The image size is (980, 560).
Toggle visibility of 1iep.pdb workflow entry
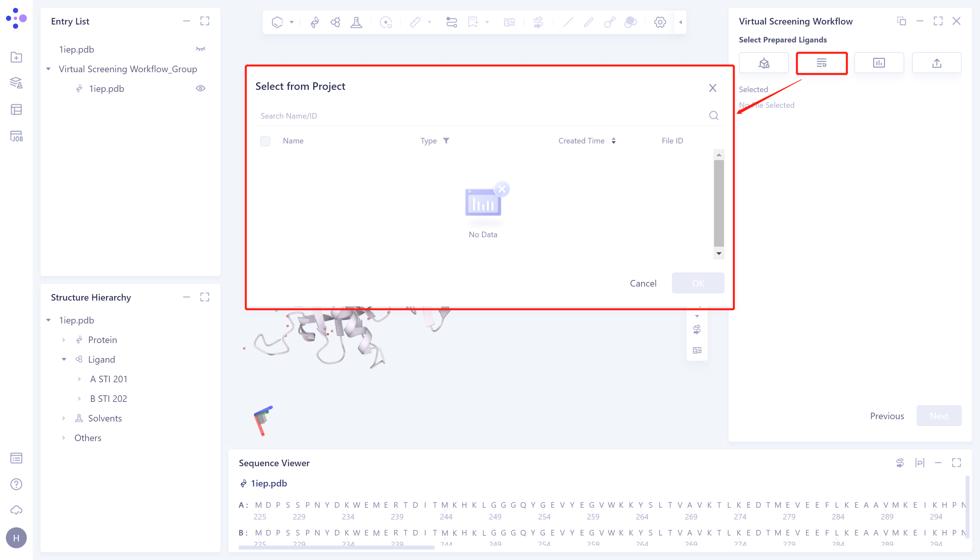201,88
